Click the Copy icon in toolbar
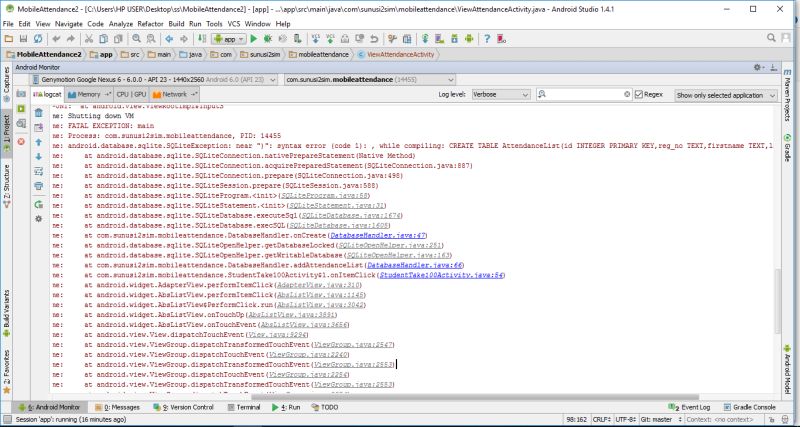The height and width of the screenshot is (427, 800). click(103, 39)
